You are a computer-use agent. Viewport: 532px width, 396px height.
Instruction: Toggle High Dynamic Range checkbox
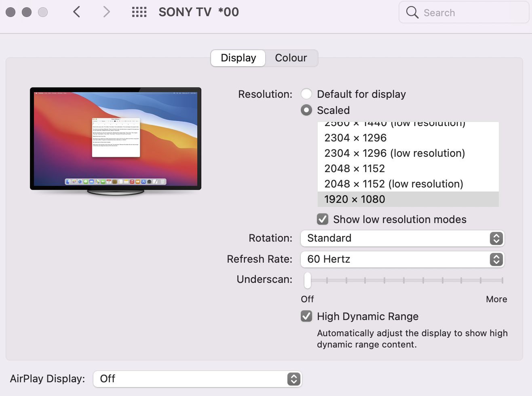pyautogui.click(x=306, y=316)
